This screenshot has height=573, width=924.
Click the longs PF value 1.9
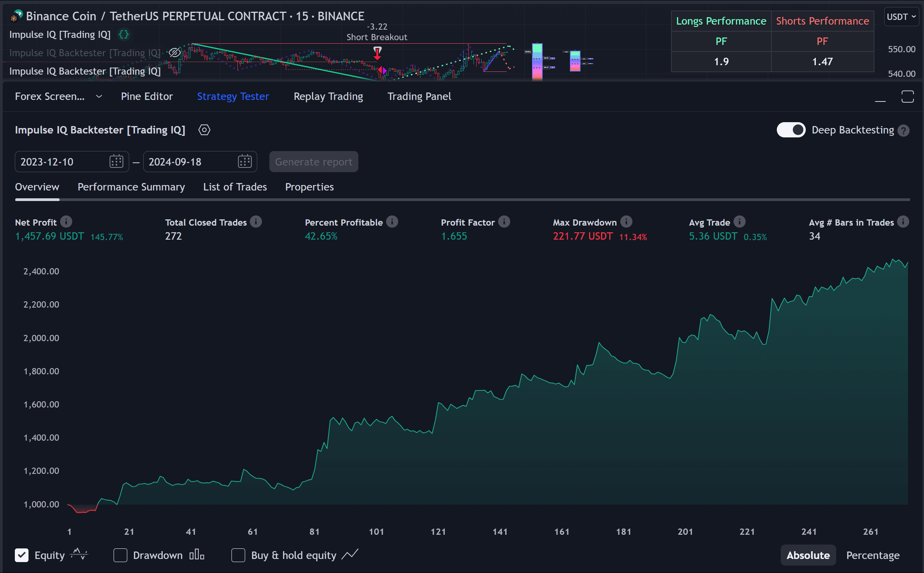(x=721, y=62)
